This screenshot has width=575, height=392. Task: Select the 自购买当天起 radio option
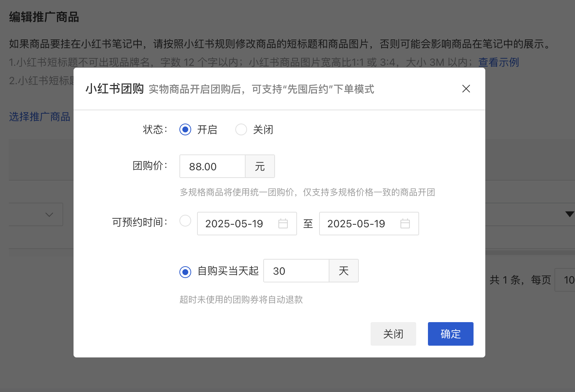coord(185,272)
